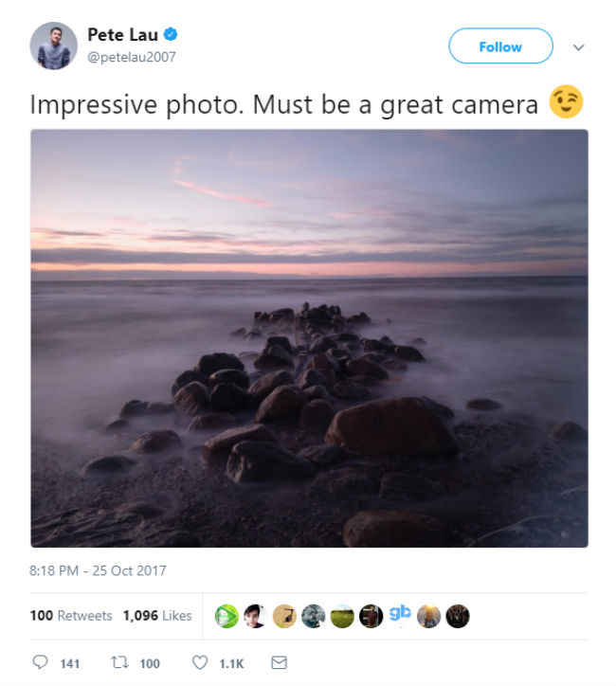
Task: Send tweet via envelope message icon
Action: (280, 662)
